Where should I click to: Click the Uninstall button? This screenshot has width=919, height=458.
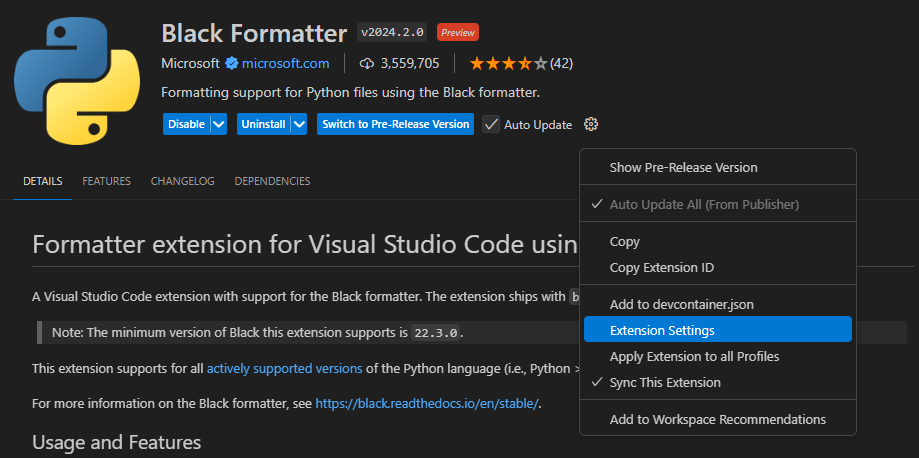coord(264,124)
